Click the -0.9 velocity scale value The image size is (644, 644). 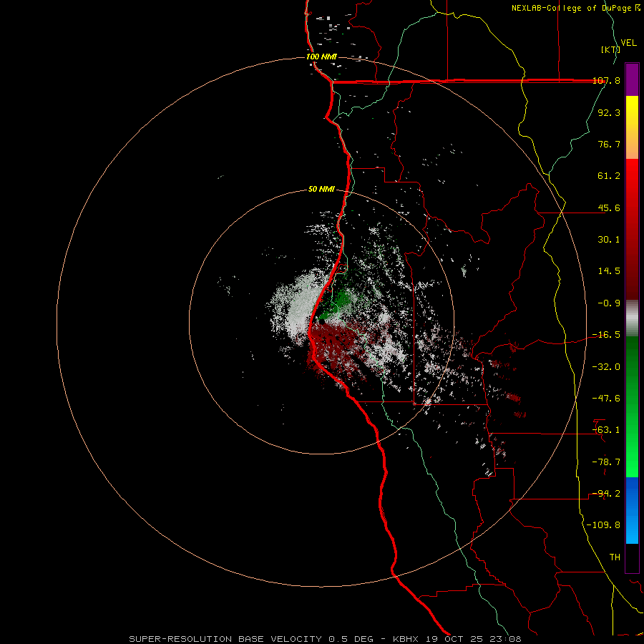[609, 303]
